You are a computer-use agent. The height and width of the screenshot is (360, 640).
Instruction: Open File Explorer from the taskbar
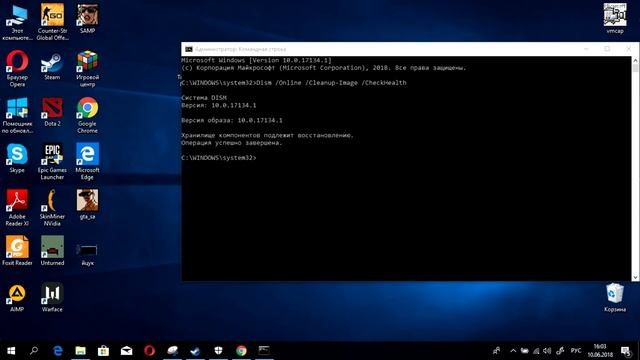click(x=80, y=351)
